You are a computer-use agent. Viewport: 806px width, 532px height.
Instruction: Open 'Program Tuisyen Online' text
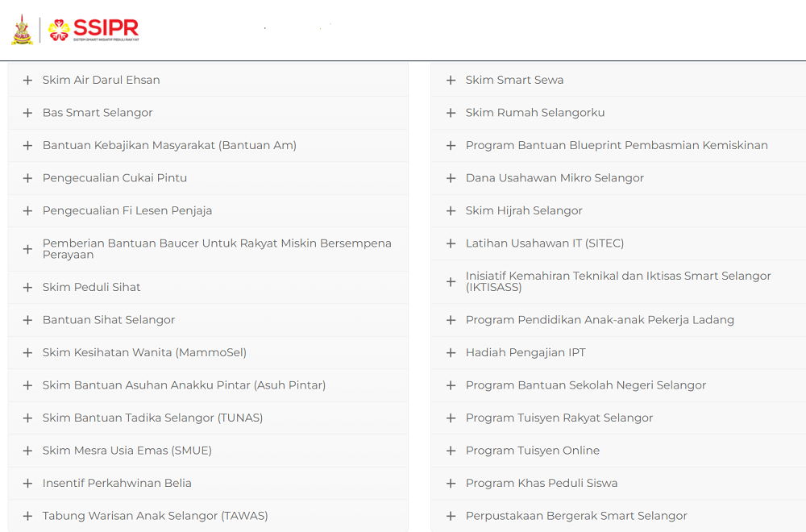point(533,451)
